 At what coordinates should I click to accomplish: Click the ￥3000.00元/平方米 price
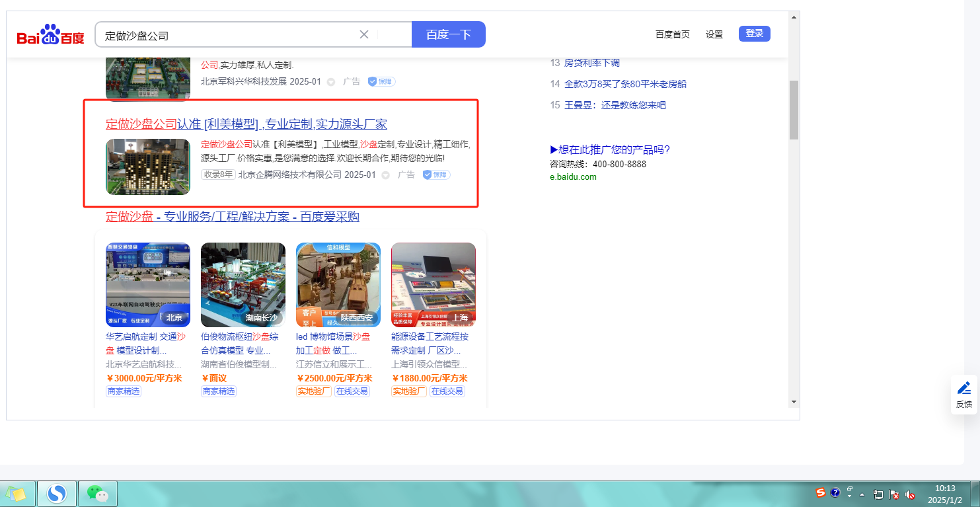(x=144, y=378)
